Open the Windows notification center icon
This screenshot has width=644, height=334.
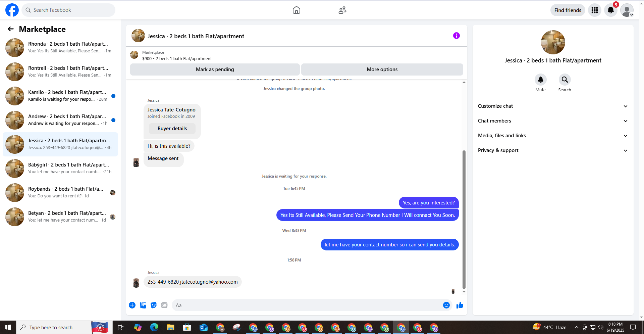633,327
